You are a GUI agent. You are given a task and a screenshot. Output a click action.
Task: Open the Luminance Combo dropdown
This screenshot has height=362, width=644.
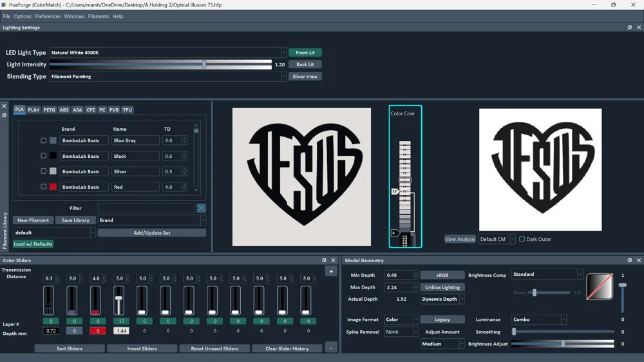539,319
